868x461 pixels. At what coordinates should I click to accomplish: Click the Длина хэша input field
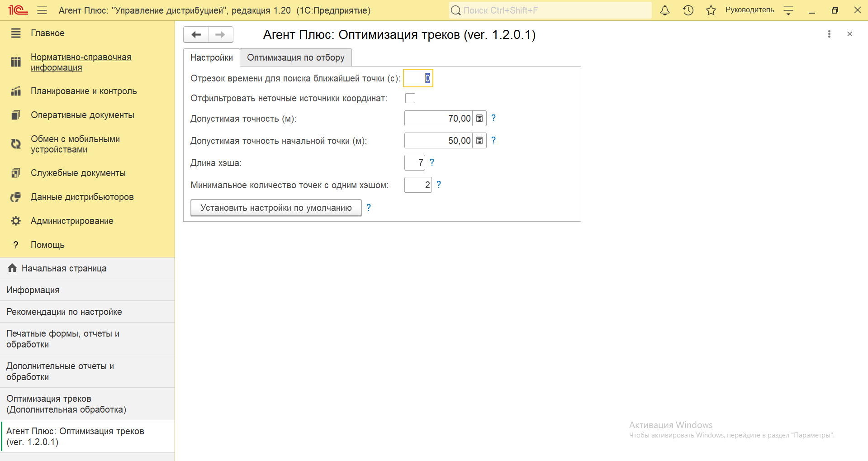tap(414, 163)
